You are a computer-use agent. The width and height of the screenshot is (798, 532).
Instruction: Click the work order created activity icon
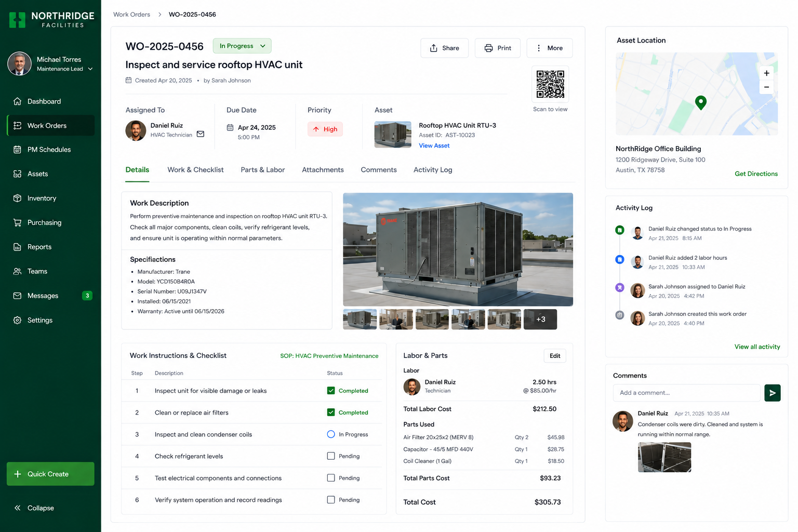click(x=619, y=315)
